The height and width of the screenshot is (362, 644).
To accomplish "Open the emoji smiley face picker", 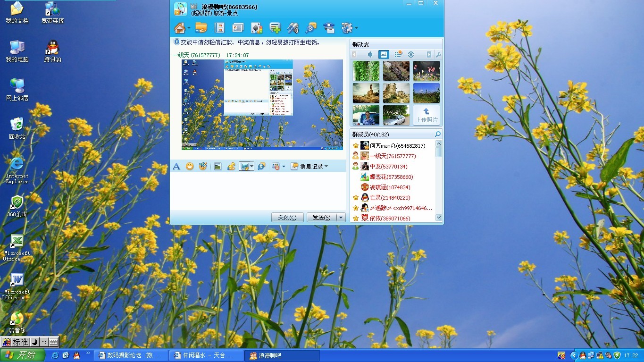I will [x=189, y=166].
